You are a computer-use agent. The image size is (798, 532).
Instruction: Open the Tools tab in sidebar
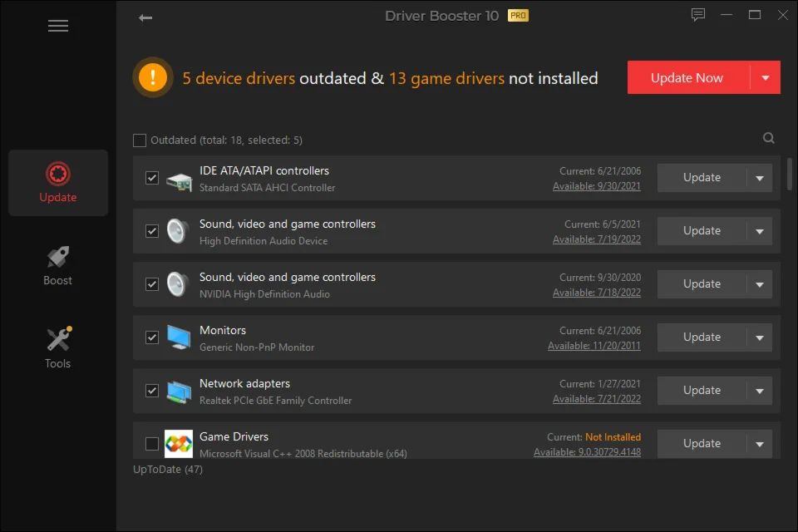(x=58, y=349)
